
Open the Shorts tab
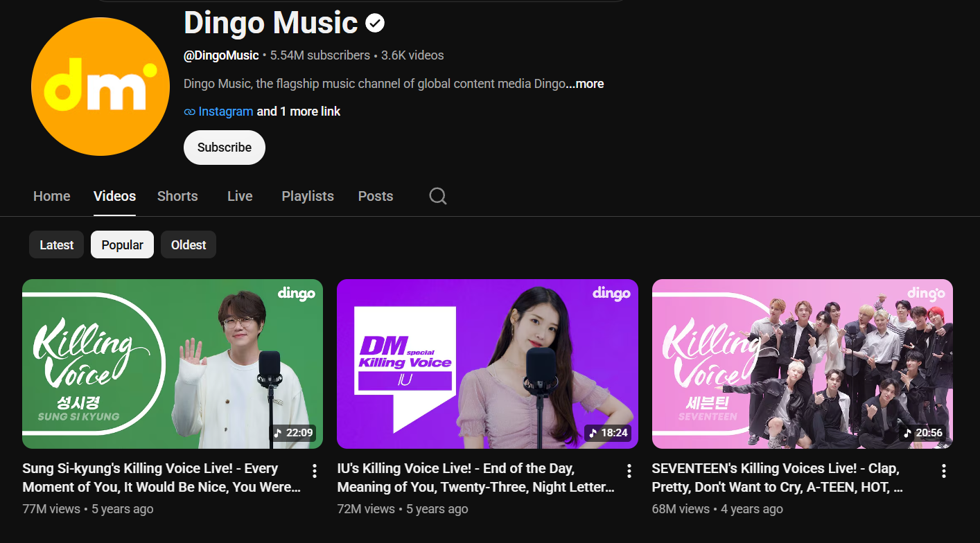(177, 196)
